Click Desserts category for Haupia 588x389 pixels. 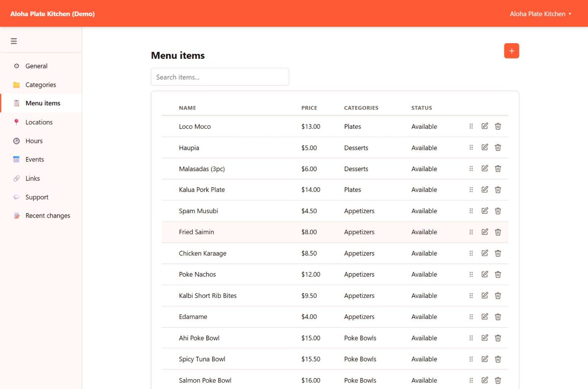(x=356, y=147)
